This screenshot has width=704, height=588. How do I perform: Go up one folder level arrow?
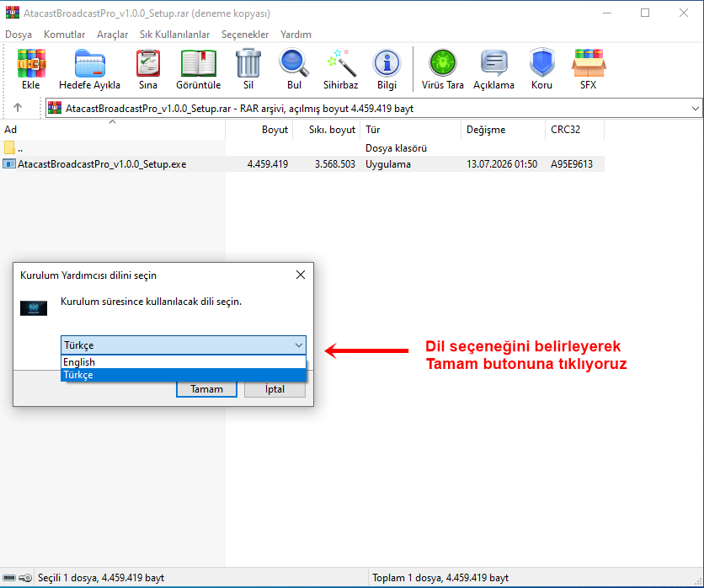coord(18,107)
